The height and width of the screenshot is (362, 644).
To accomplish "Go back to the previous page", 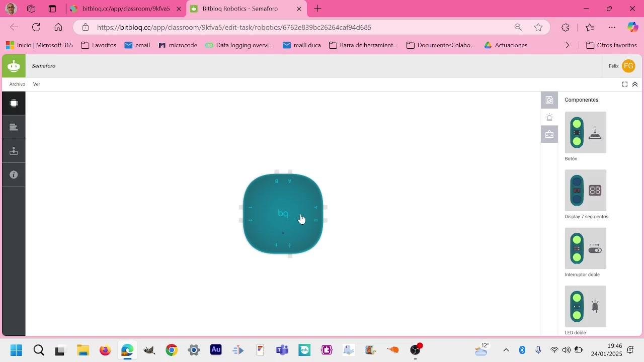I will coord(14,27).
